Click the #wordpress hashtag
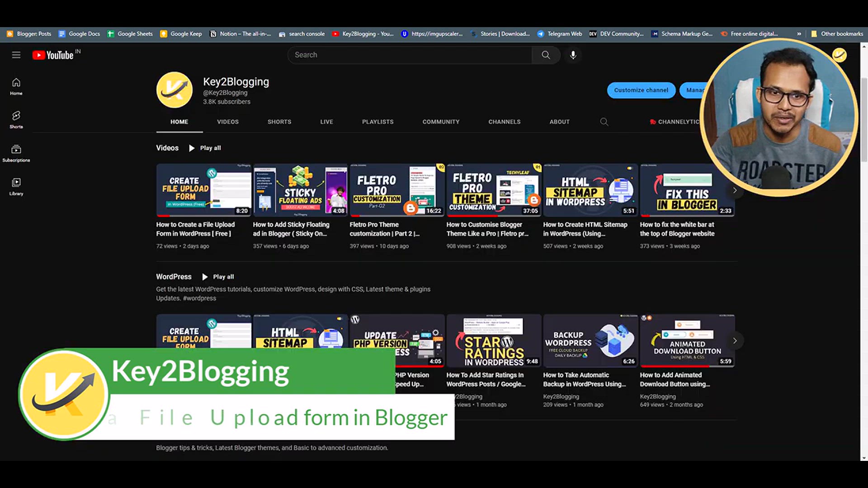Viewport: 868px width, 488px height. click(x=199, y=298)
